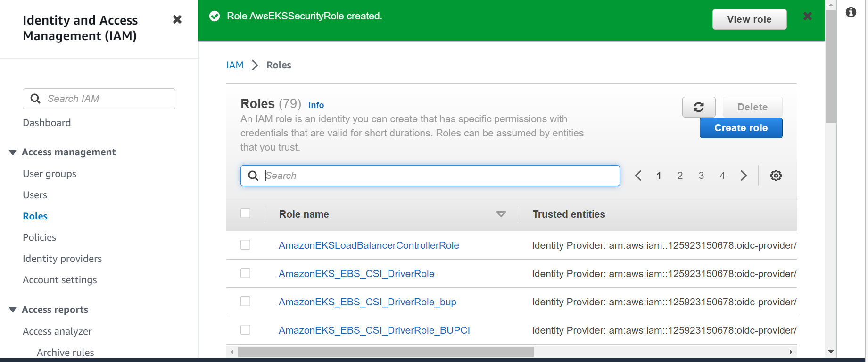Open Policies in sidebar
This screenshot has width=868, height=362.
tap(40, 237)
